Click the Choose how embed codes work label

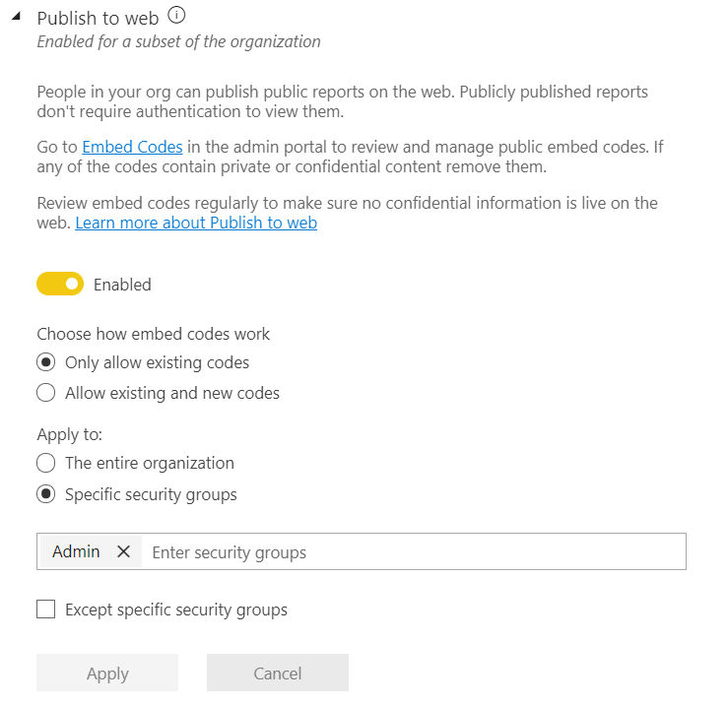point(153,334)
